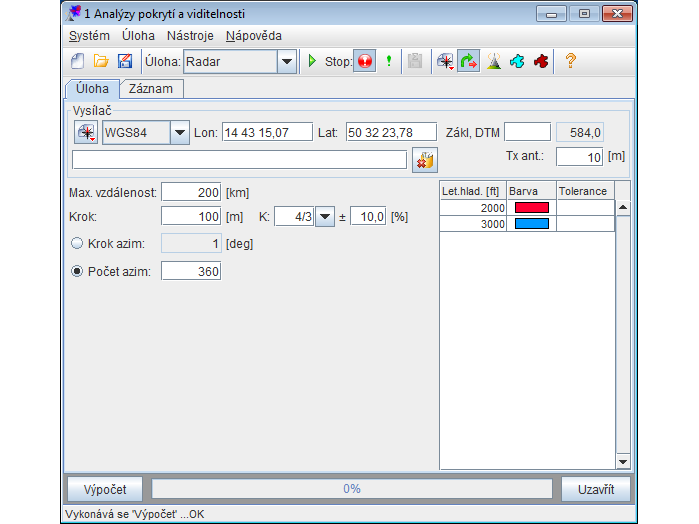Click the green exclamation mark icon
This screenshot has height=524, width=699.
point(389,61)
